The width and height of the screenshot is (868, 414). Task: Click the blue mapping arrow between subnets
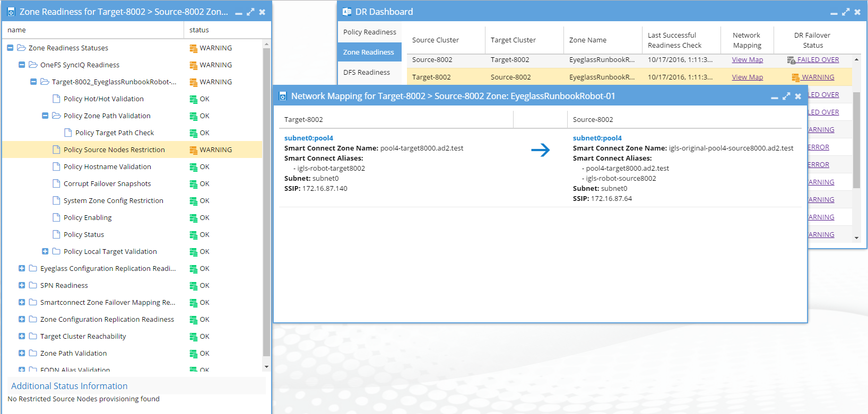(541, 150)
